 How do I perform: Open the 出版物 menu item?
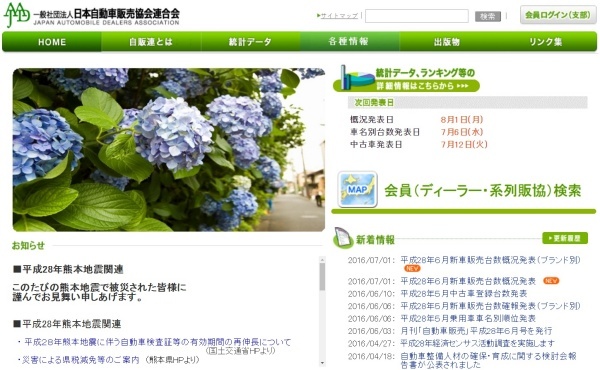[x=447, y=42]
